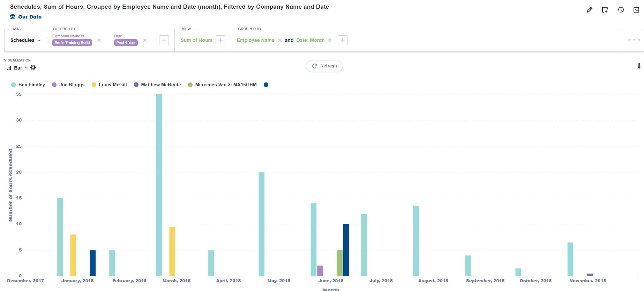
Task: Click the add to dashboard icon
Action: point(605,10)
